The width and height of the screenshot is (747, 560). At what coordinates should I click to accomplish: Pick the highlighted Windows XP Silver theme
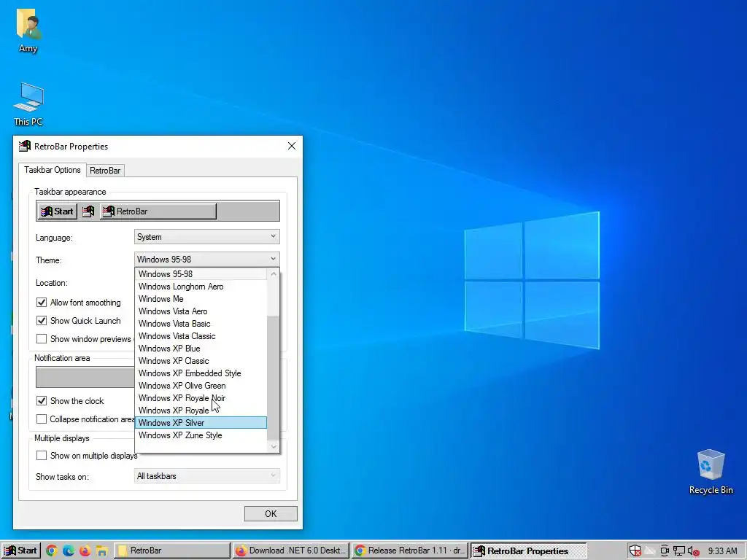pyautogui.click(x=201, y=422)
